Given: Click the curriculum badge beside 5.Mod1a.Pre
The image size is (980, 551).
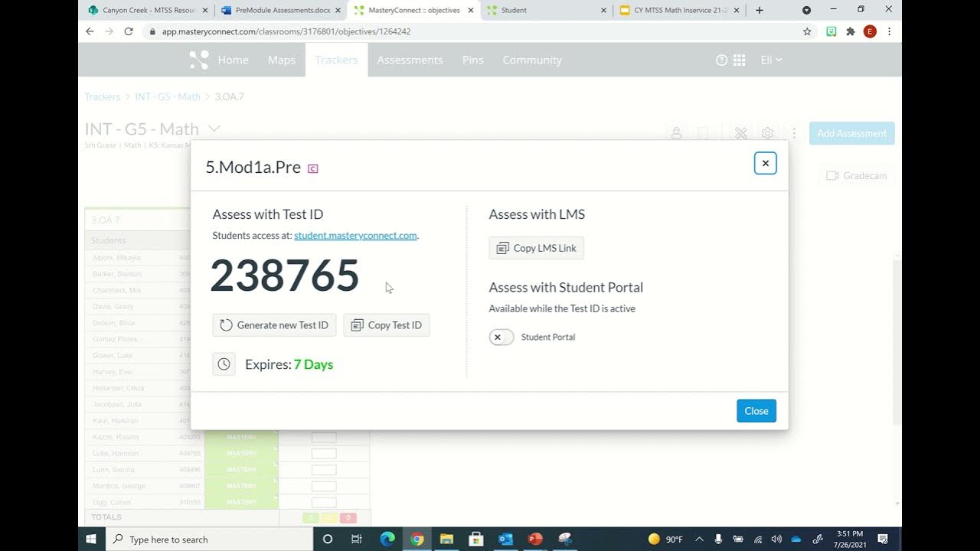Looking at the screenshot, I should point(312,168).
